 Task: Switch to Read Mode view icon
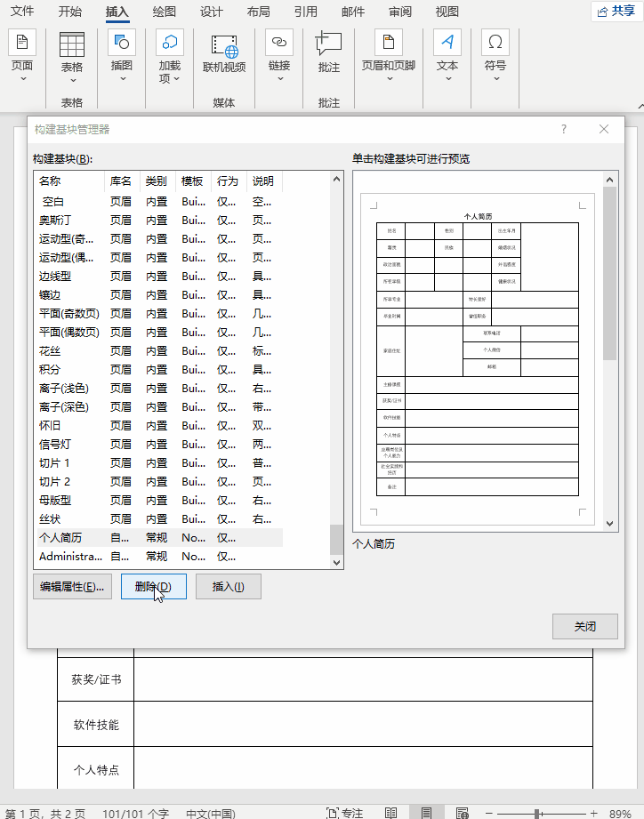click(390, 814)
